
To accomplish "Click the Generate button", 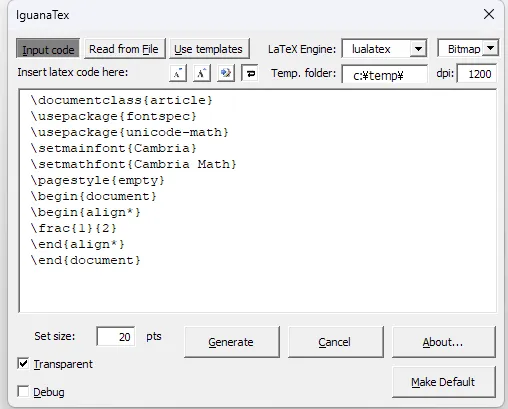I will click(x=231, y=342).
